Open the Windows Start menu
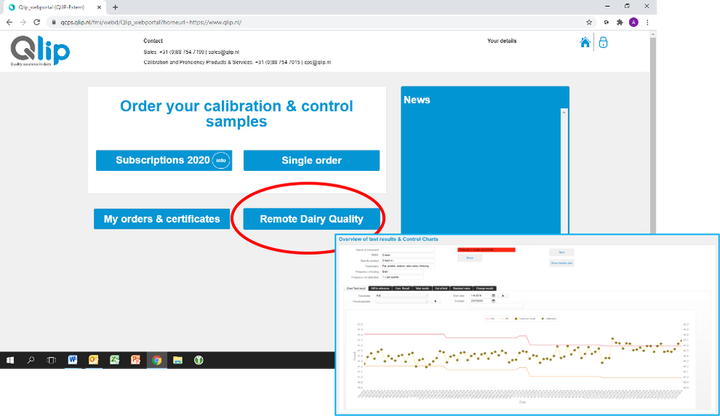Viewport: 720px width, 416px height. pos(10,360)
